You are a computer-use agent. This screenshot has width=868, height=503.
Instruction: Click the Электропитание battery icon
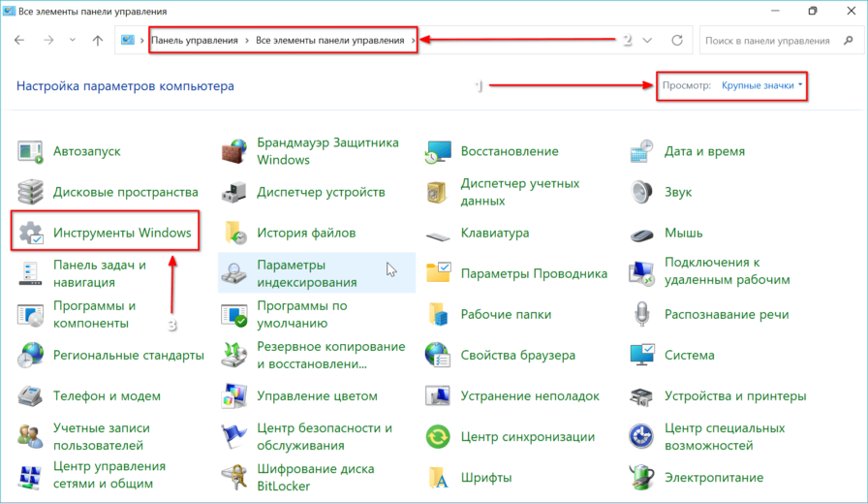(x=641, y=477)
